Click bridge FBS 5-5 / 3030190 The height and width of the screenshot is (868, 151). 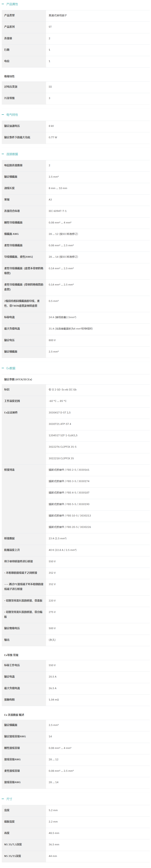[69, 504]
